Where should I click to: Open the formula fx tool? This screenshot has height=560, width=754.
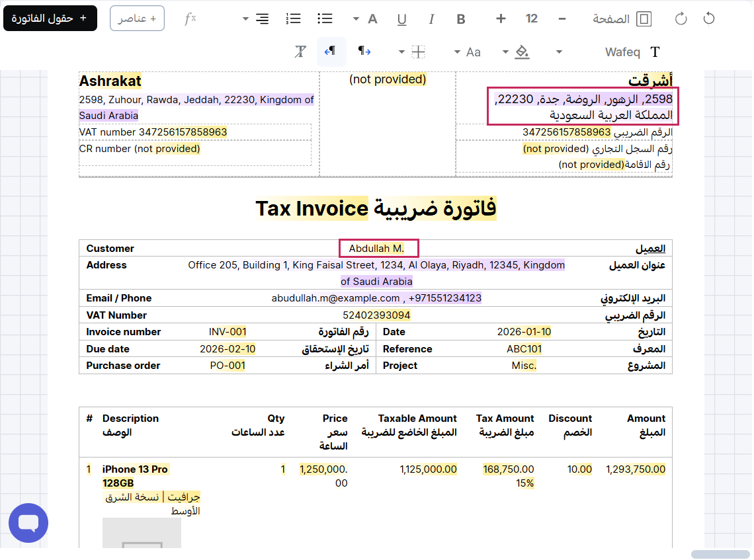[x=190, y=19]
